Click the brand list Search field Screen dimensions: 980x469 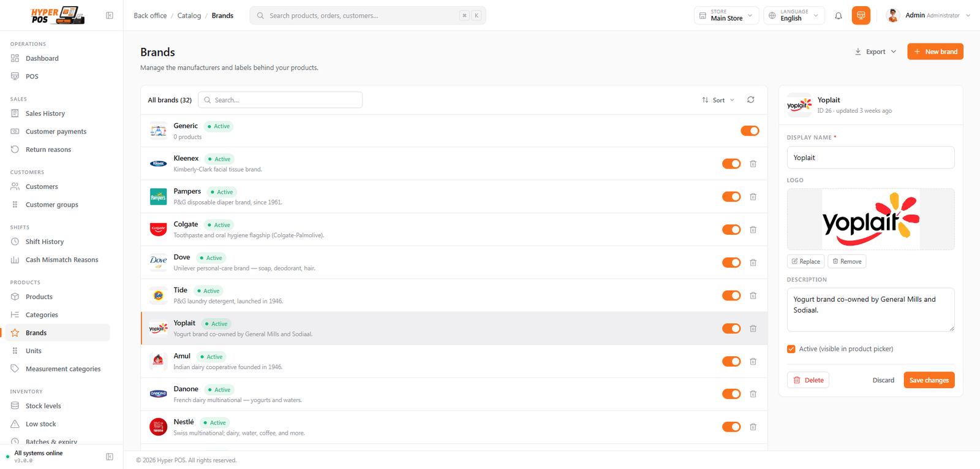point(280,100)
